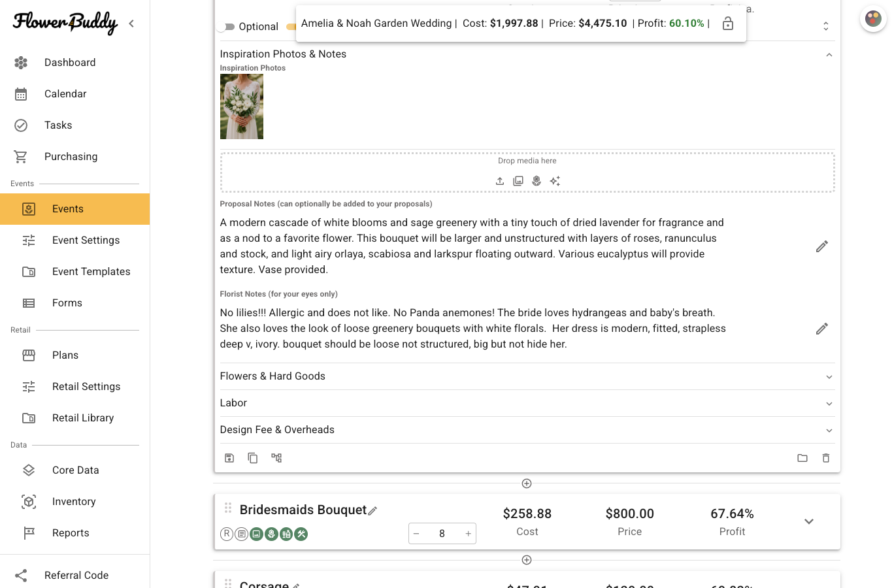Viewport: 892px width, 588px height.
Task: Expand the Bridesmaids Bouquet card
Action: click(x=809, y=521)
